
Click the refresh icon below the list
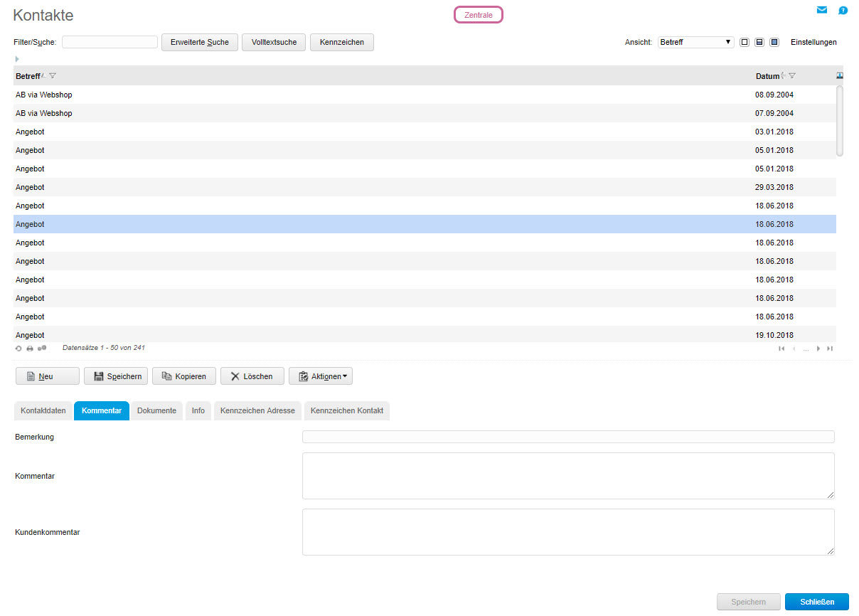click(x=19, y=349)
